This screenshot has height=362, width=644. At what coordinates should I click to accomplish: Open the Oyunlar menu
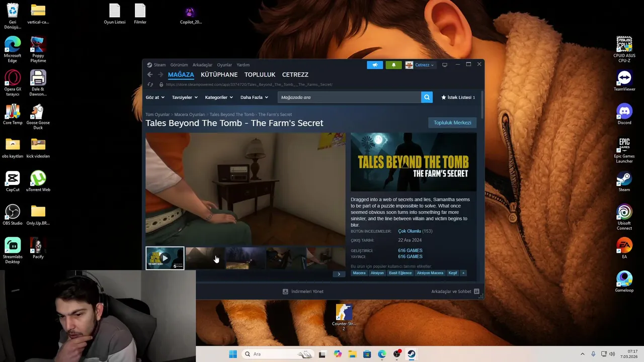click(224, 65)
